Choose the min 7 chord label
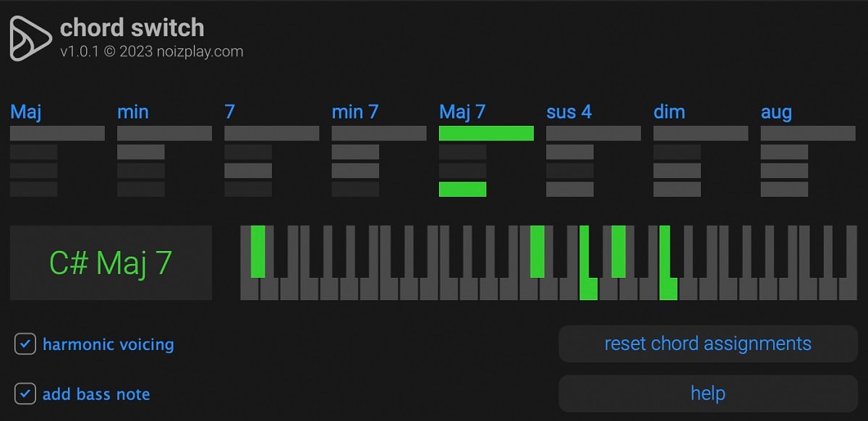The image size is (868, 421). [x=355, y=112]
